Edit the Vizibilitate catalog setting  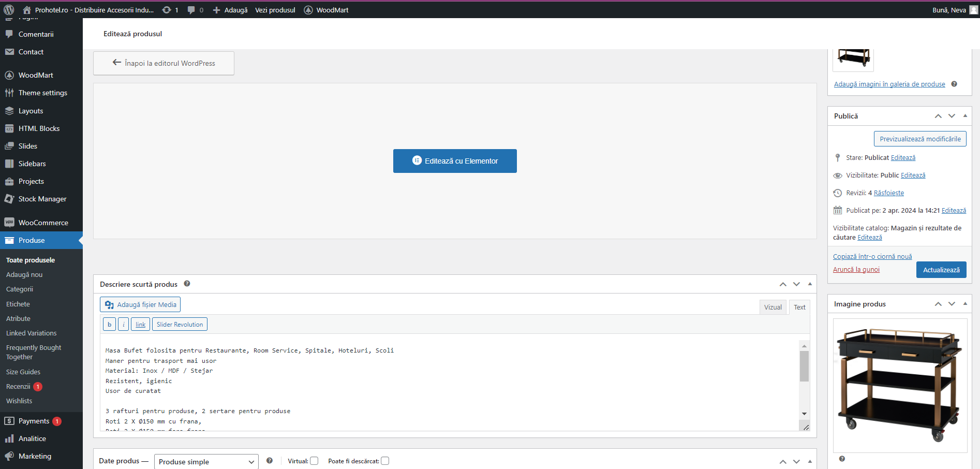click(870, 237)
